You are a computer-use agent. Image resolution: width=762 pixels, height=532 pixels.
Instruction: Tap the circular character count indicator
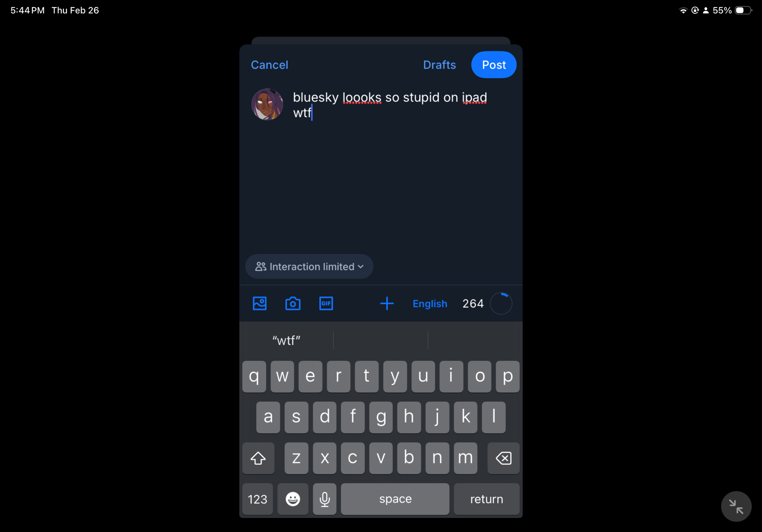pos(501,304)
